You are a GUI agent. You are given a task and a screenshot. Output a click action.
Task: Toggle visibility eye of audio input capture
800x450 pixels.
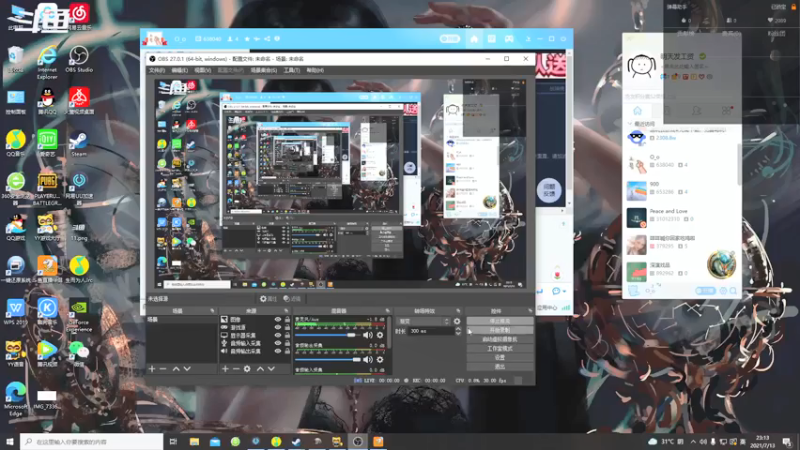tap(278, 343)
